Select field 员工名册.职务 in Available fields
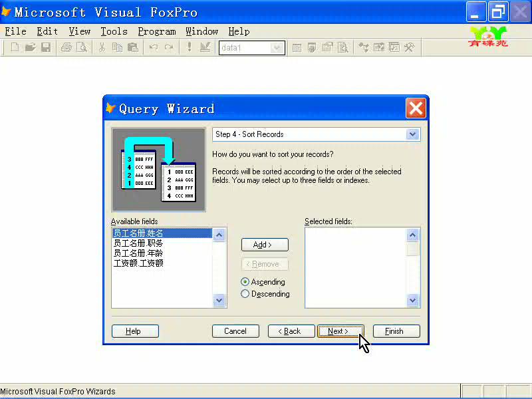This screenshot has width=532, height=399. (162, 243)
